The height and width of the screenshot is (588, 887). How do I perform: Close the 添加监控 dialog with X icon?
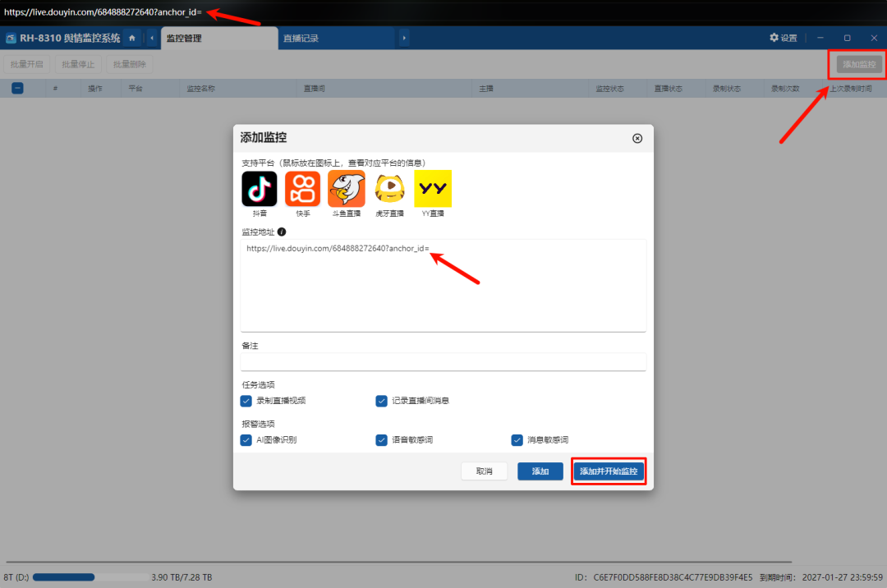pos(637,139)
